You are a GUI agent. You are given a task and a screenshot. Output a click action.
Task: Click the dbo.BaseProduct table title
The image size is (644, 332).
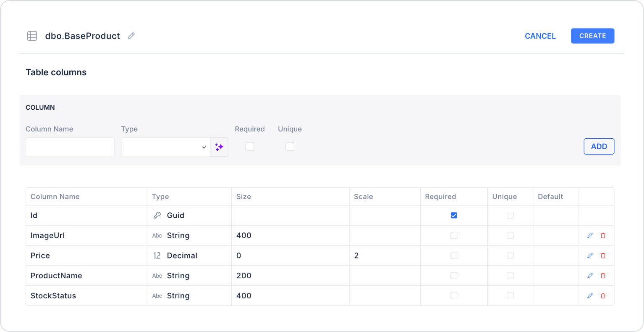(83, 36)
